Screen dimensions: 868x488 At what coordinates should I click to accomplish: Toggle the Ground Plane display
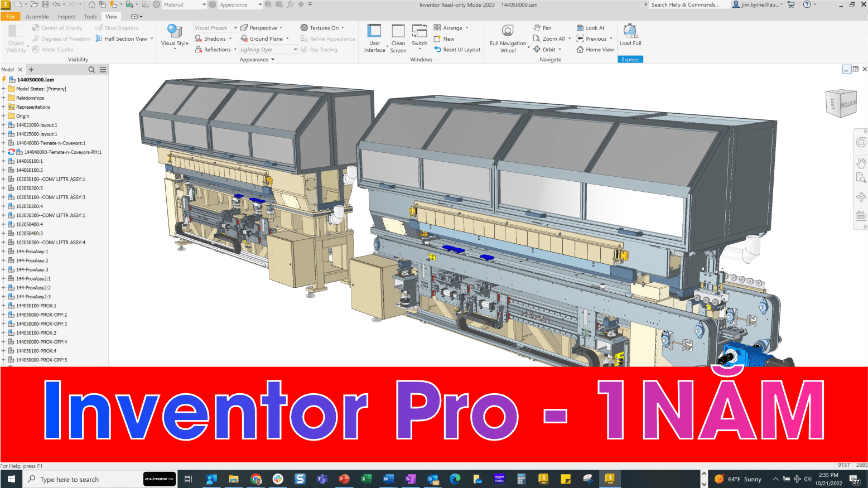tap(265, 38)
